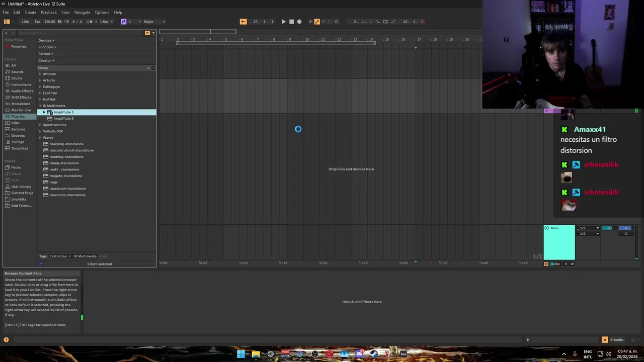Click the browser filter toggle icon

click(x=147, y=33)
